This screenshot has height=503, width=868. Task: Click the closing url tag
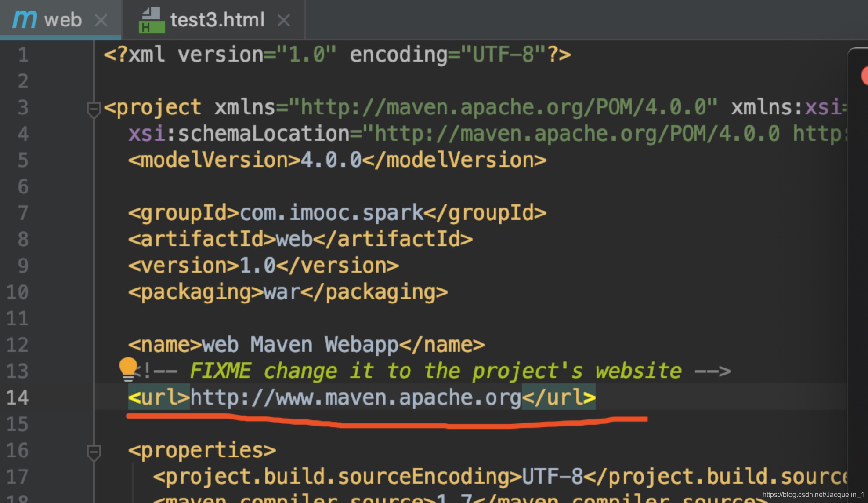559,397
